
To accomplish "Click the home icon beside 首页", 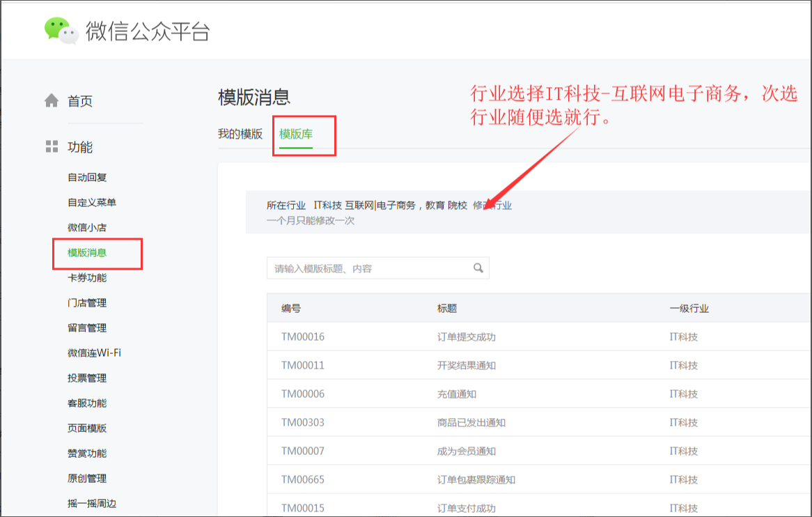I will click(52, 100).
